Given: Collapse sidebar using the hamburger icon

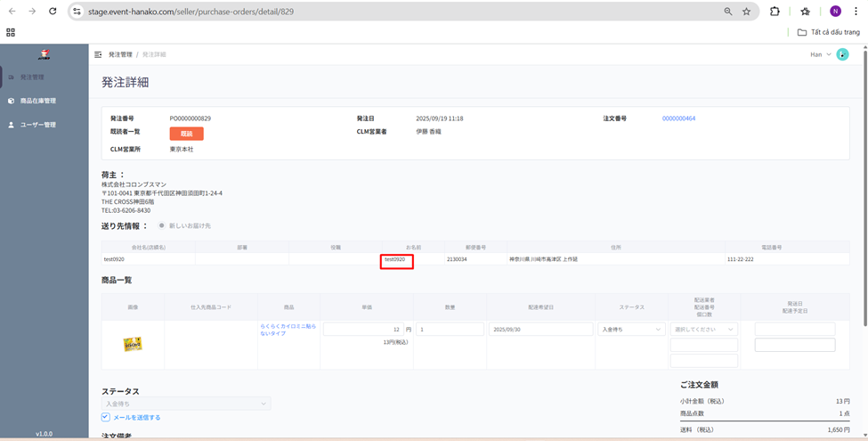Looking at the screenshot, I should click(98, 54).
